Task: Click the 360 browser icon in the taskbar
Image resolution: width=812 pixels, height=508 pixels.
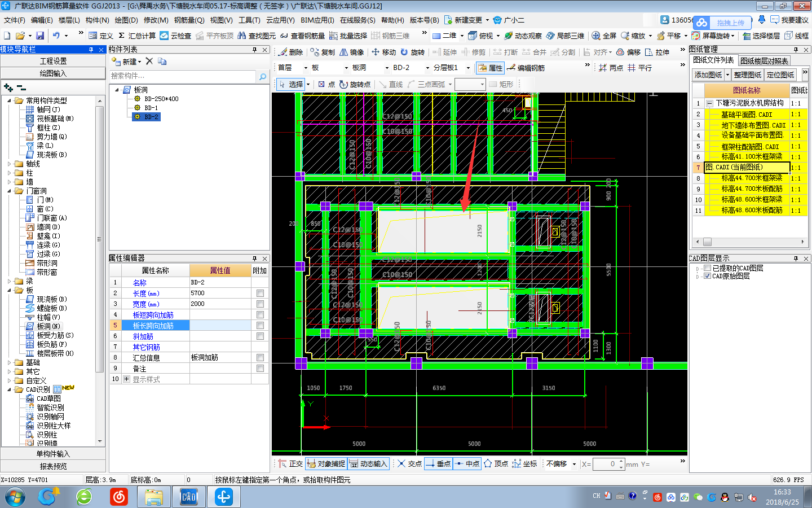Action: [84, 497]
